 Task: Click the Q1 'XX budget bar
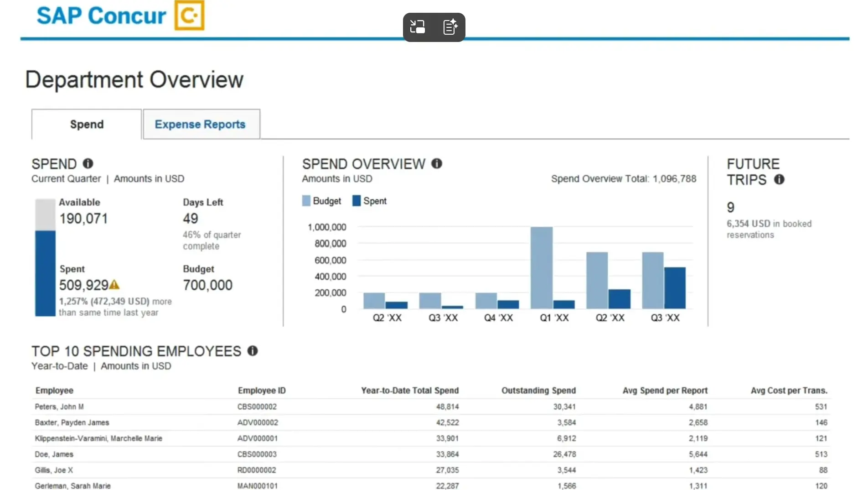point(541,267)
